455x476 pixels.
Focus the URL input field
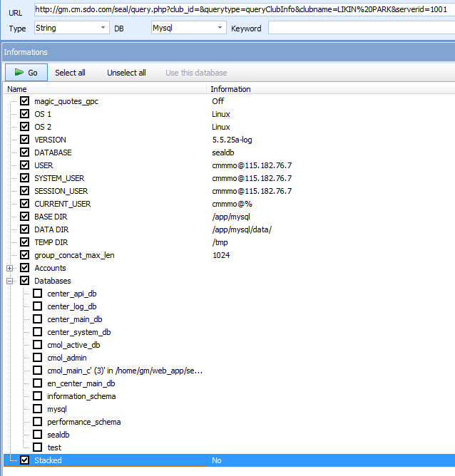pyautogui.click(x=245, y=10)
